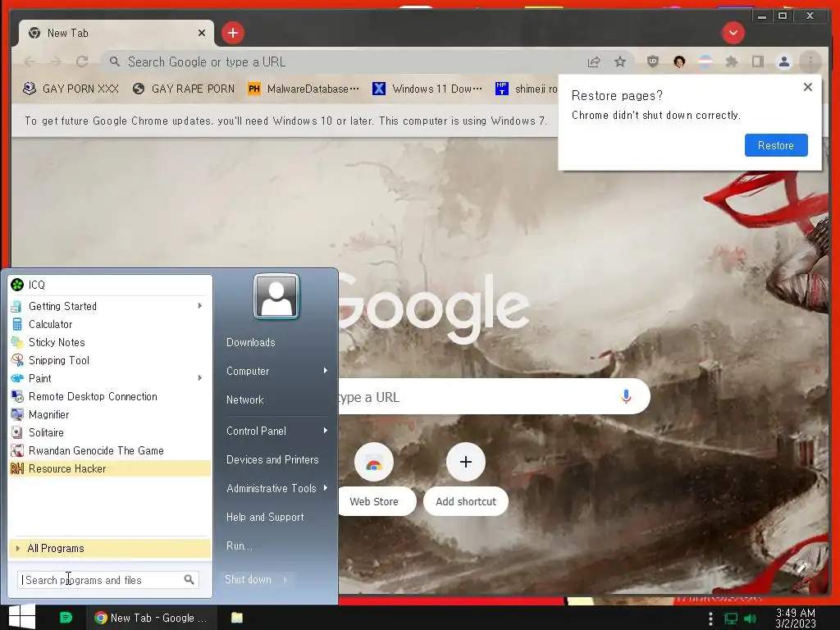
Task: Open Control Panel
Action: click(256, 431)
